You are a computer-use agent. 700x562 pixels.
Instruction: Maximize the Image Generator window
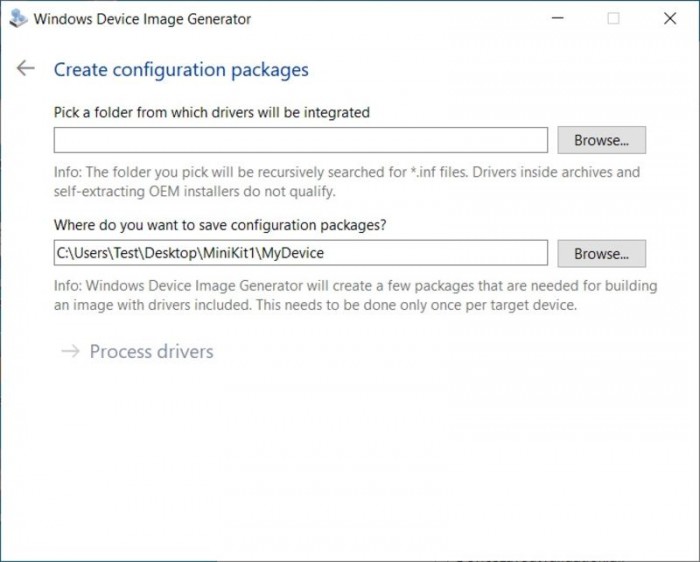(613, 18)
